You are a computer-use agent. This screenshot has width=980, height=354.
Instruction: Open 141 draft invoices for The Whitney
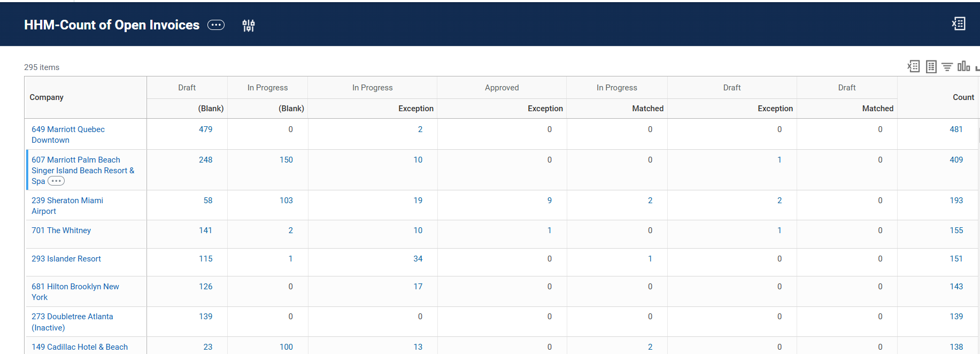click(x=206, y=230)
